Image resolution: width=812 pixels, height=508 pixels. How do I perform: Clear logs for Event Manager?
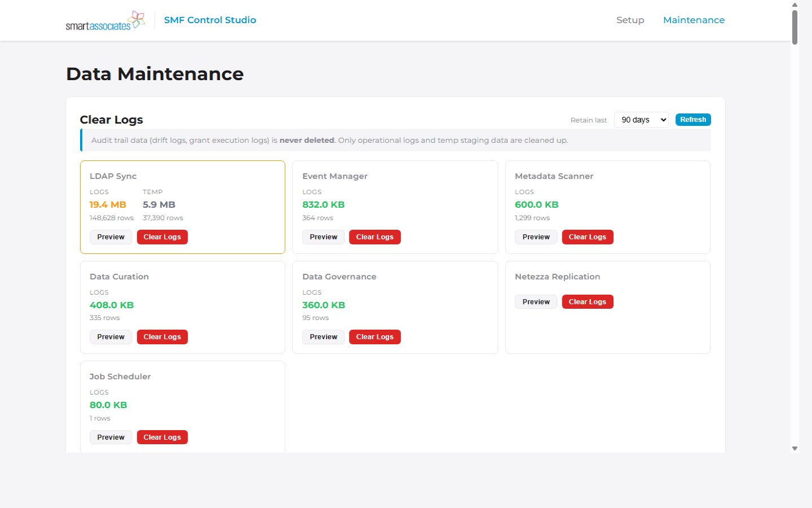coord(374,237)
